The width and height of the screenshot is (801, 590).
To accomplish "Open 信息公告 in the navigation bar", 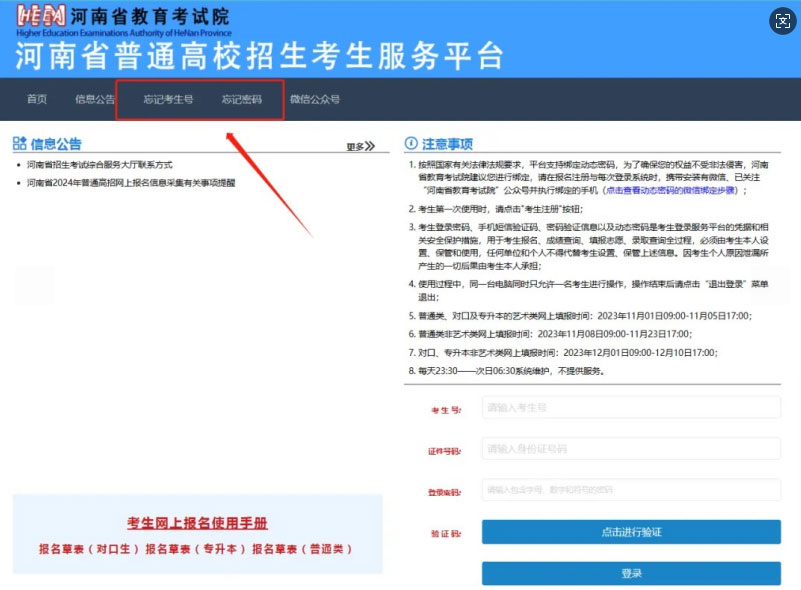I will tap(95, 100).
